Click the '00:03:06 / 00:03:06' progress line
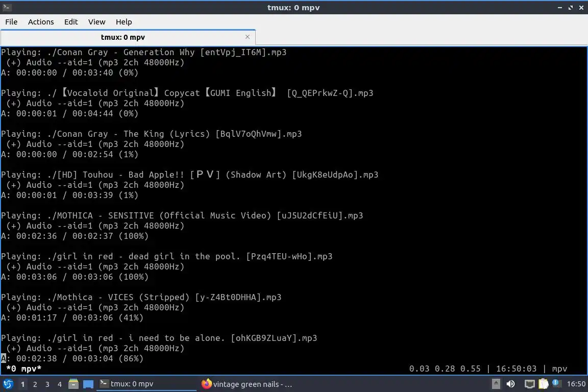 [x=75, y=277]
